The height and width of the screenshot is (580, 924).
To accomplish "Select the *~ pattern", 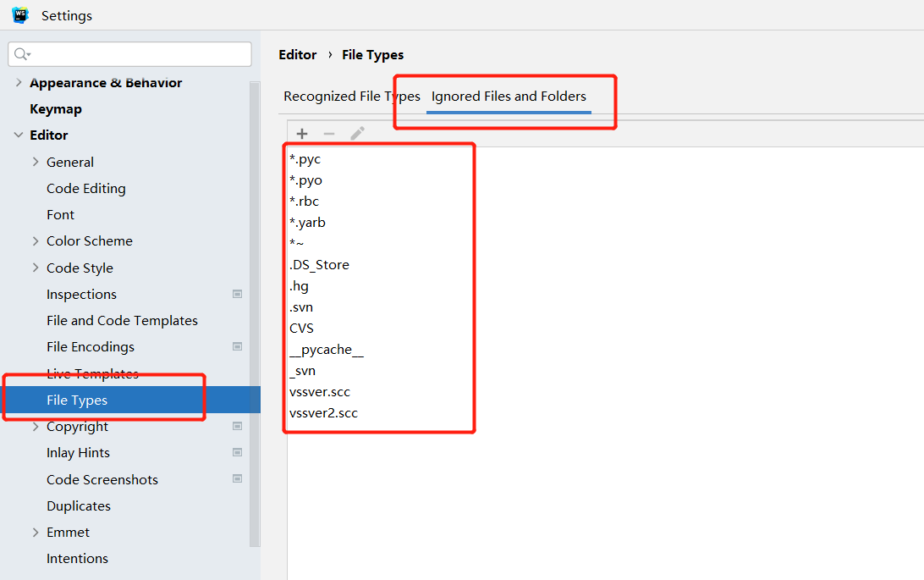I will (x=296, y=243).
